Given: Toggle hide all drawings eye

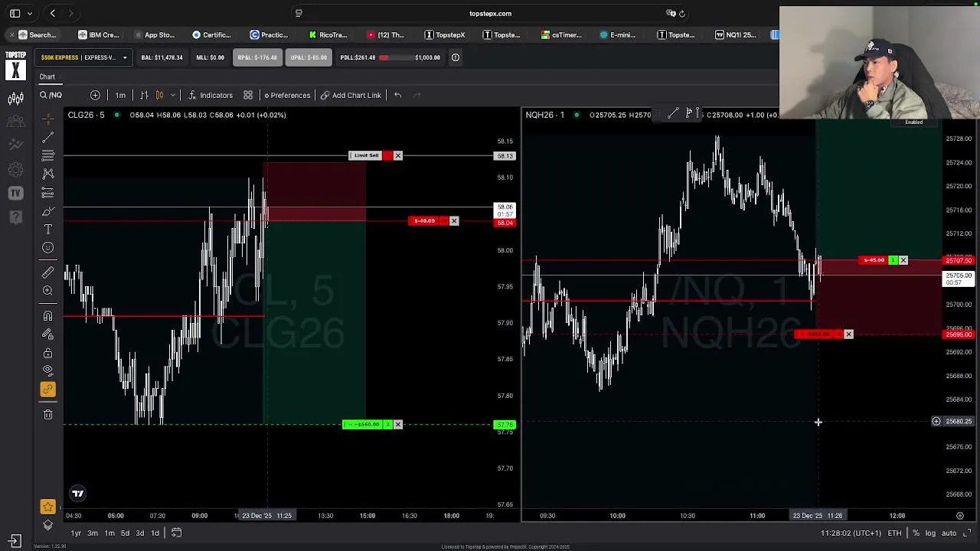Looking at the screenshot, I should pos(47,370).
